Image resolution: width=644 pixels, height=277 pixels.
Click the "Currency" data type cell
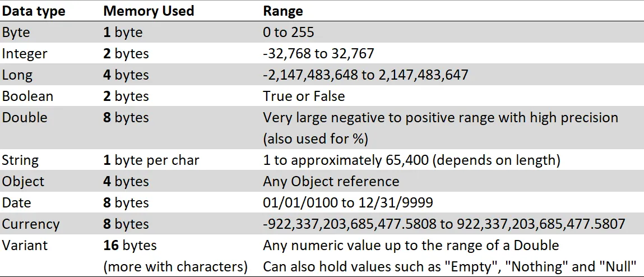(31, 224)
